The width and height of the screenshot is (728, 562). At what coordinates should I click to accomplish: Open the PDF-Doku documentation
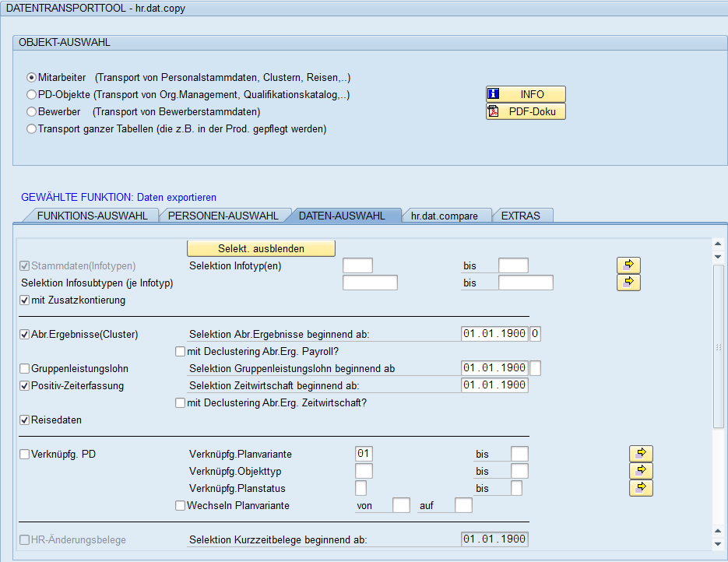click(526, 111)
